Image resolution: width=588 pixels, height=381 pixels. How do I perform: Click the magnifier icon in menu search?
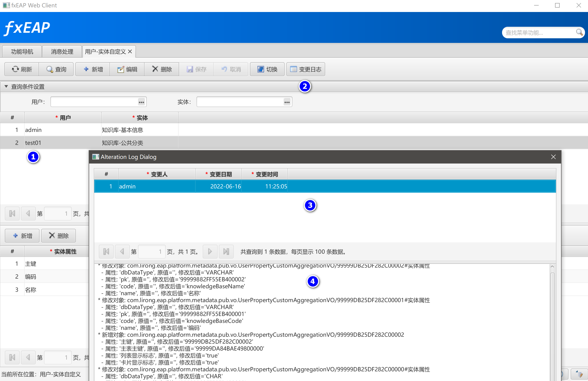(579, 32)
